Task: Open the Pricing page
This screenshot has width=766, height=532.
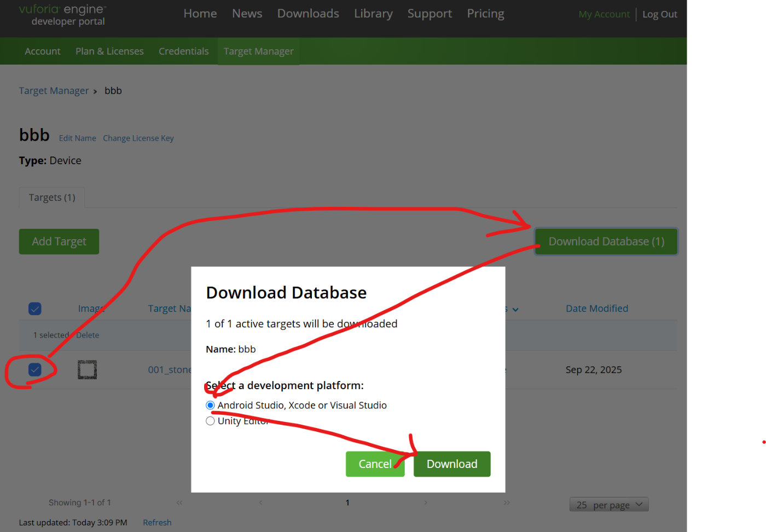Action: 485,14
